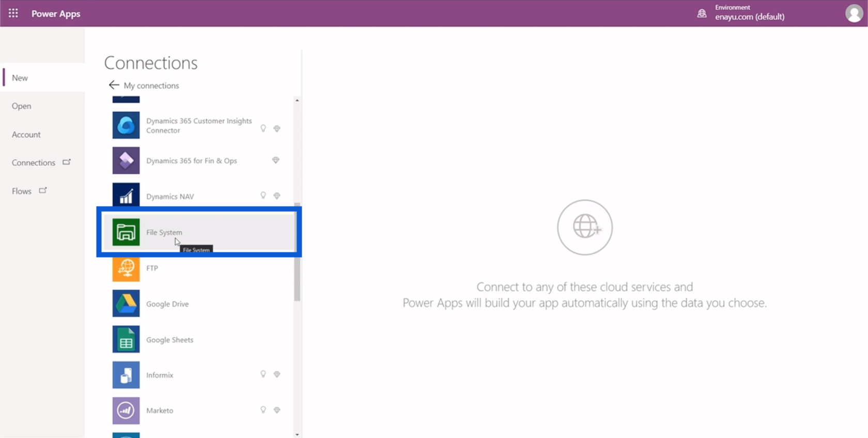Screen dimensions: 868x438
Task: Click the connections list scrollbar thumb
Action: point(297,252)
